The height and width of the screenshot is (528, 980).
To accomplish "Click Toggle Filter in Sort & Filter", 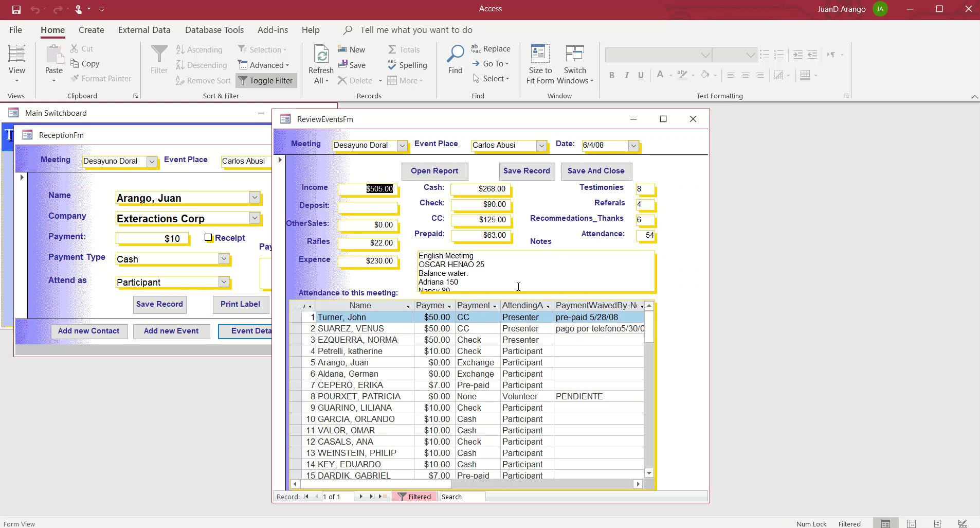I will pyautogui.click(x=266, y=81).
